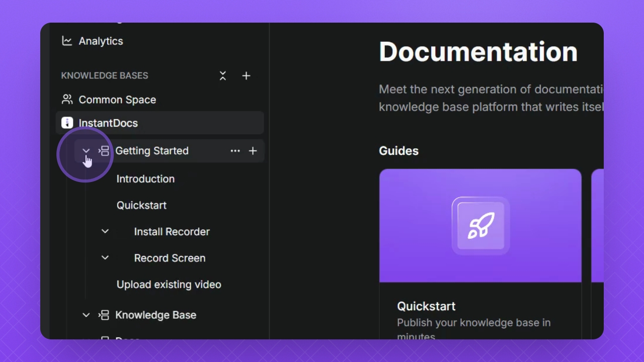Open Upload existing video page
This screenshot has height=362, width=644.
[x=169, y=285]
